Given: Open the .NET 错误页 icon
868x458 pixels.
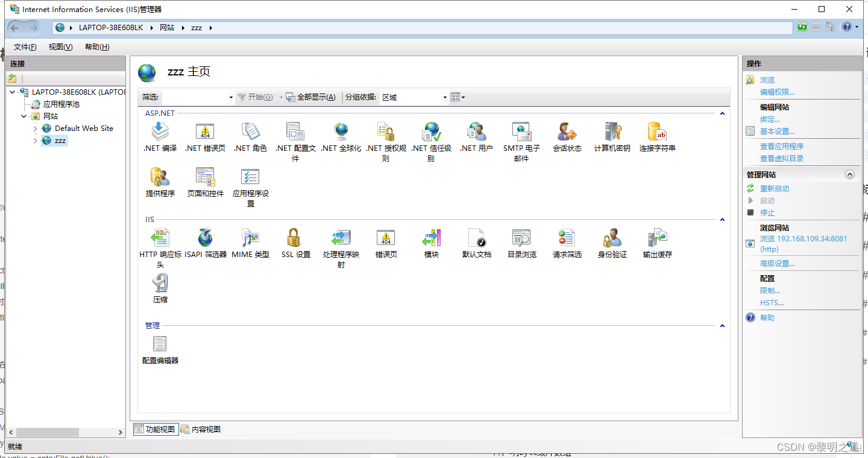Looking at the screenshot, I should (205, 132).
